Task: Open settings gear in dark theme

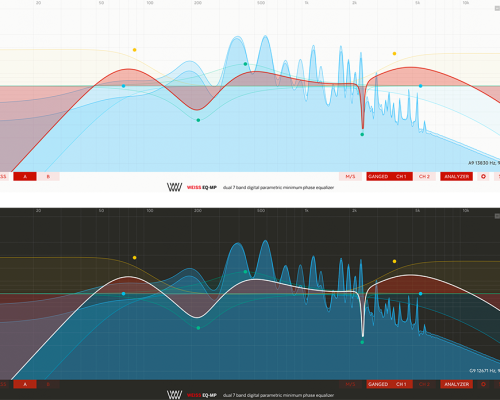Action: point(483,384)
